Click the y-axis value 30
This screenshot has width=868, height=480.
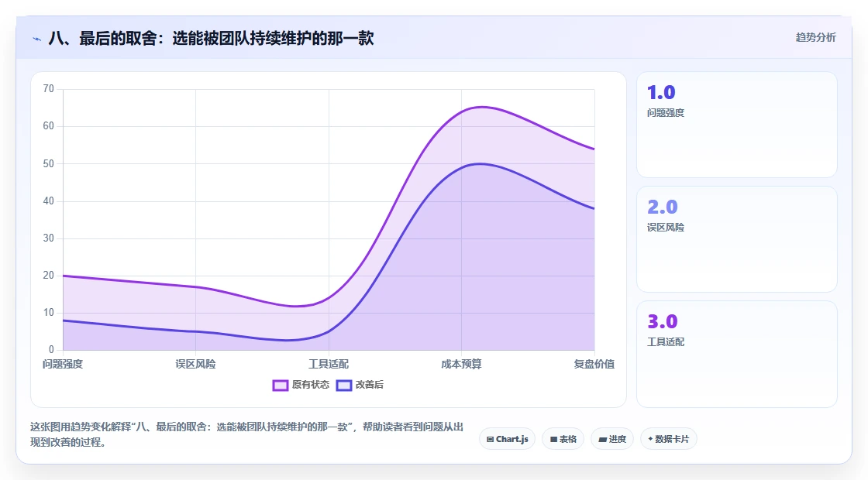click(49, 238)
